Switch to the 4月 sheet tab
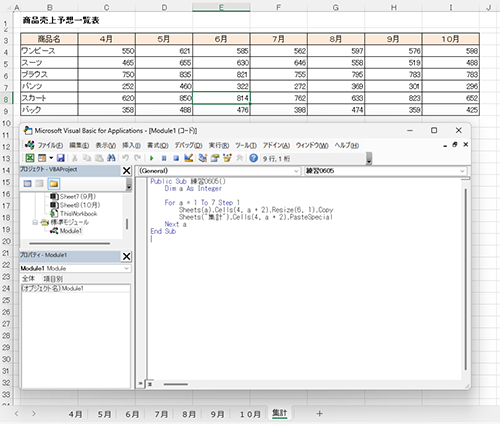 click(76, 414)
